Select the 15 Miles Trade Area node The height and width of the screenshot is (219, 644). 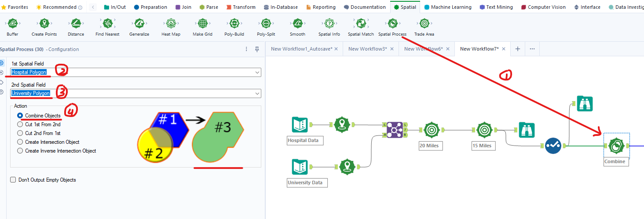pos(484,130)
